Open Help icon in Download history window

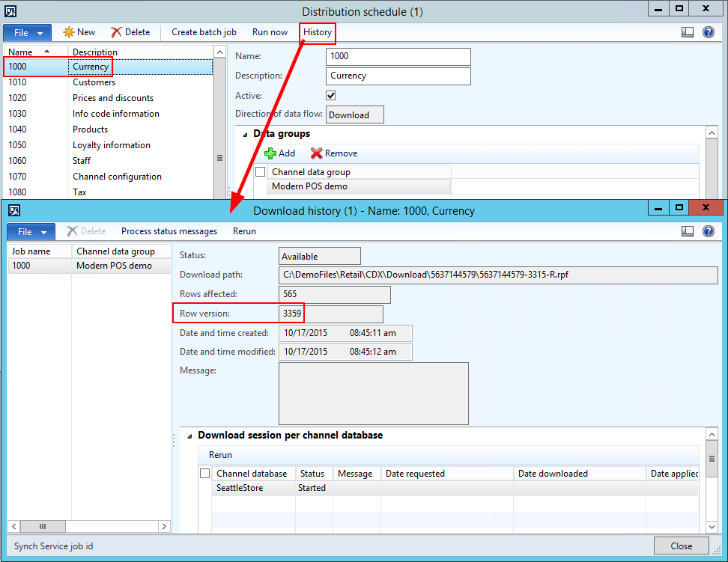[709, 231]
